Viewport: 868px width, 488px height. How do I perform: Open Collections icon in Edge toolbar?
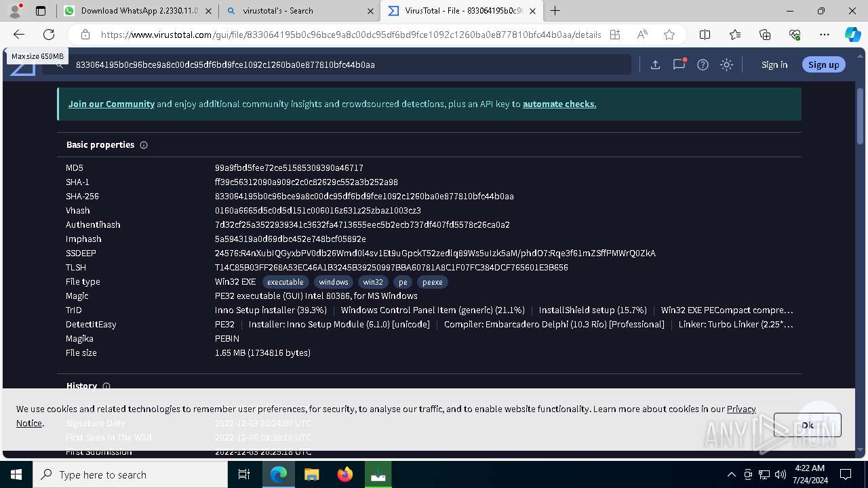click(765, 35)
